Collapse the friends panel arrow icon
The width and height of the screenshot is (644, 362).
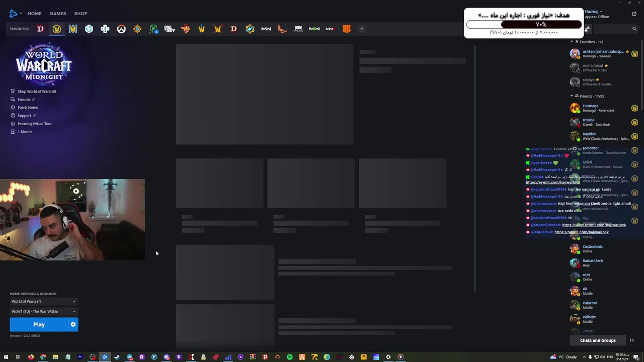pos(632,340)
